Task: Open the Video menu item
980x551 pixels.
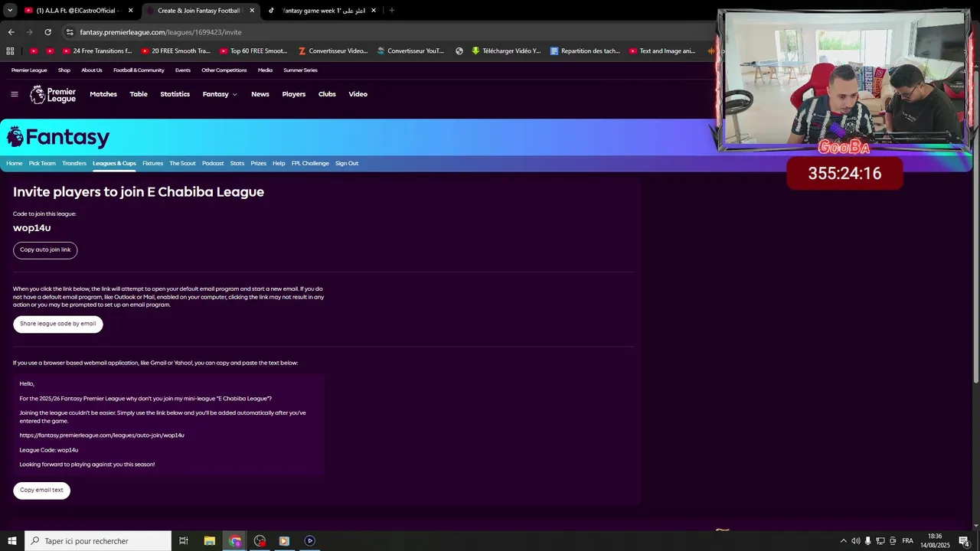Action: pyautogui.click(x=358, y=94)
